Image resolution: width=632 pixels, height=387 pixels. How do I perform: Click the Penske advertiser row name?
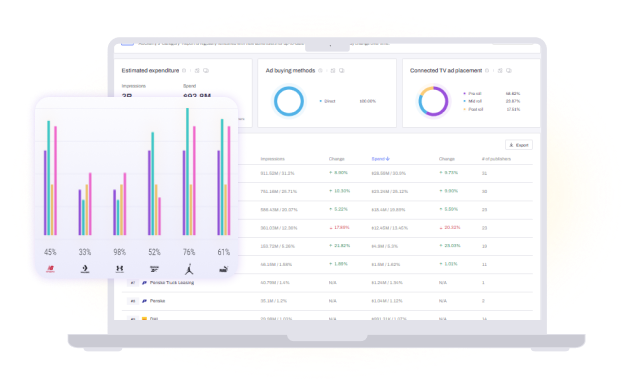point(157,301)
